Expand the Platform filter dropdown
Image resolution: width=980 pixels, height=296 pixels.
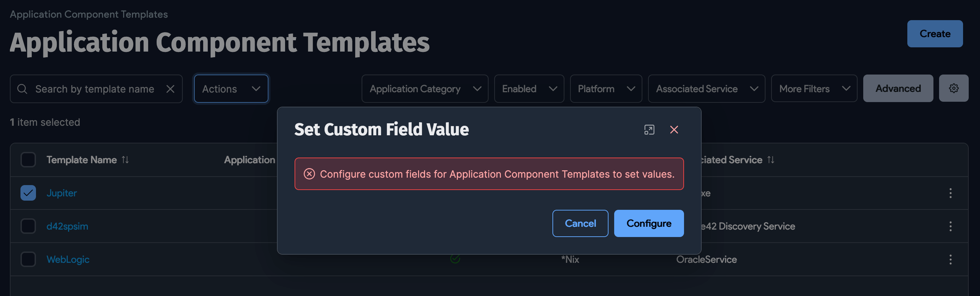tap(606, 88)
